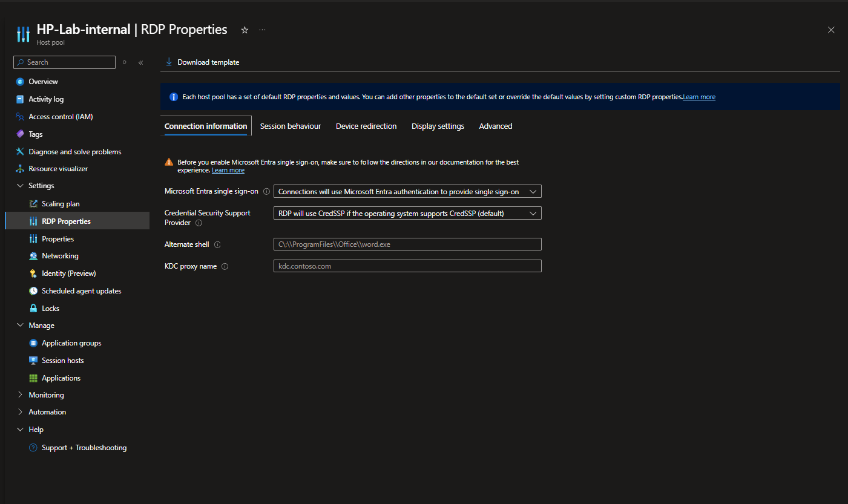This screenshot has width=848, height=504.
Task: Click the Resource visualizer icon
Action: coord(20,169)
